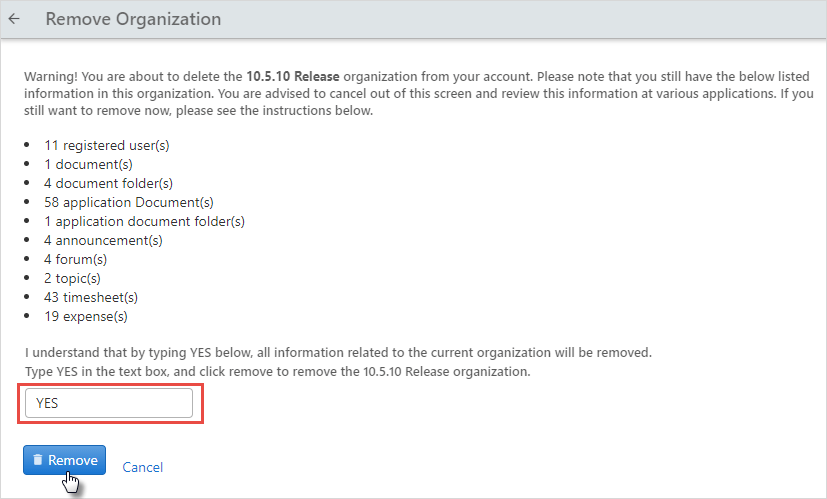Screen dimensions: 827x499
Task: Click the Remove Organization page title
Action: pyautogui.click(x=133, y=19)
